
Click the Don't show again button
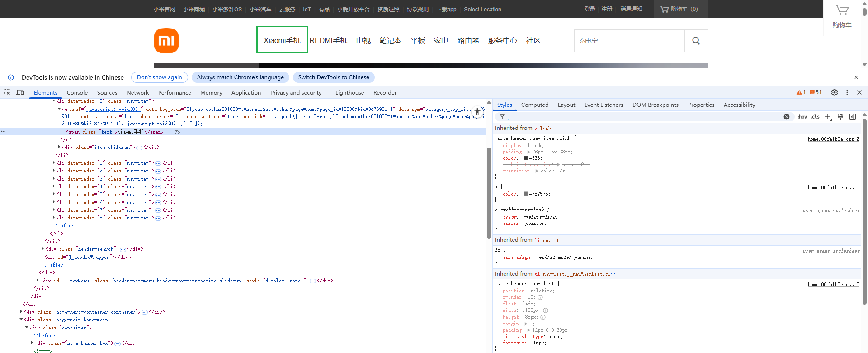pyautogui.click(x=160, y=77)
